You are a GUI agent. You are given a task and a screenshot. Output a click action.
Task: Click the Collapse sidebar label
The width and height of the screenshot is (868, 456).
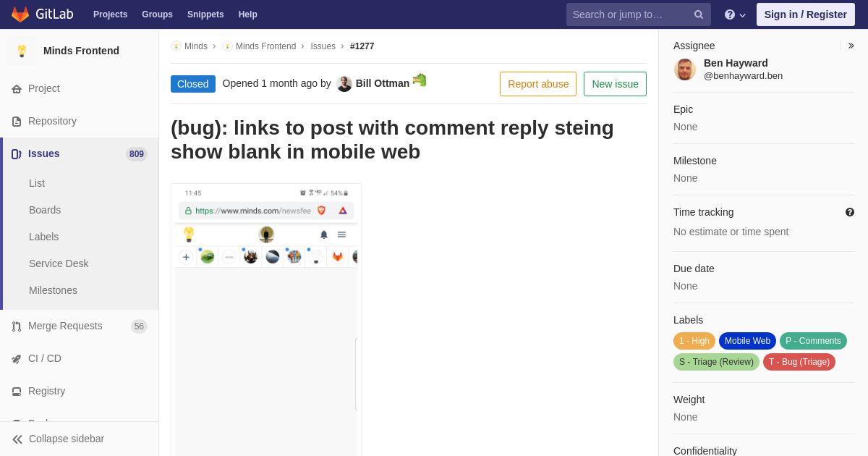point(67,439)
